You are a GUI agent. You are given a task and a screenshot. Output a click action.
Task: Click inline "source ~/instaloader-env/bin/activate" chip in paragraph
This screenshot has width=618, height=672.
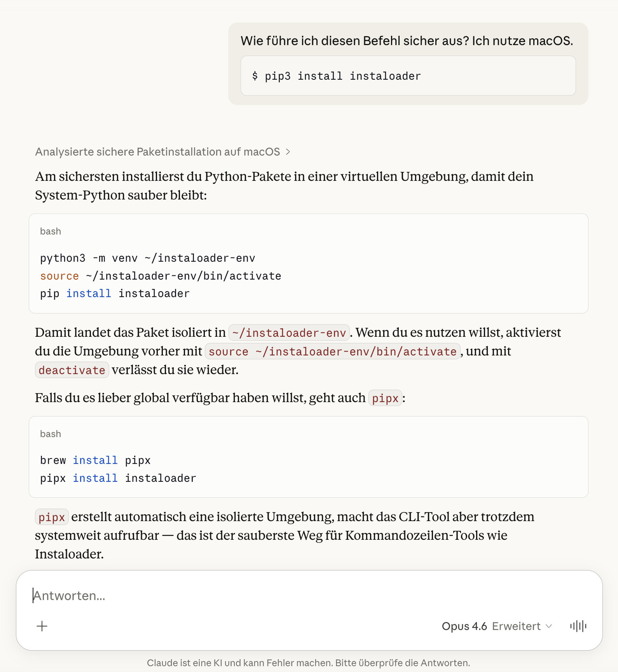coord(332,352)
